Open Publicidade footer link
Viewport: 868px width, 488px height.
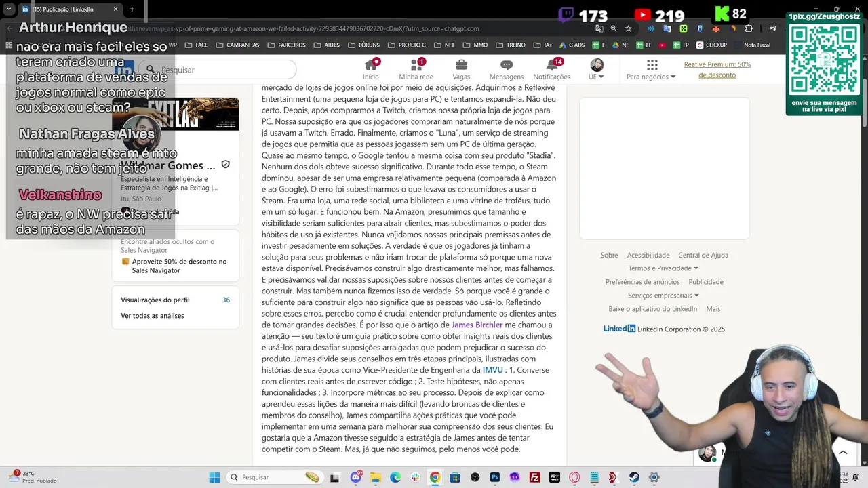tap(706, 282)
